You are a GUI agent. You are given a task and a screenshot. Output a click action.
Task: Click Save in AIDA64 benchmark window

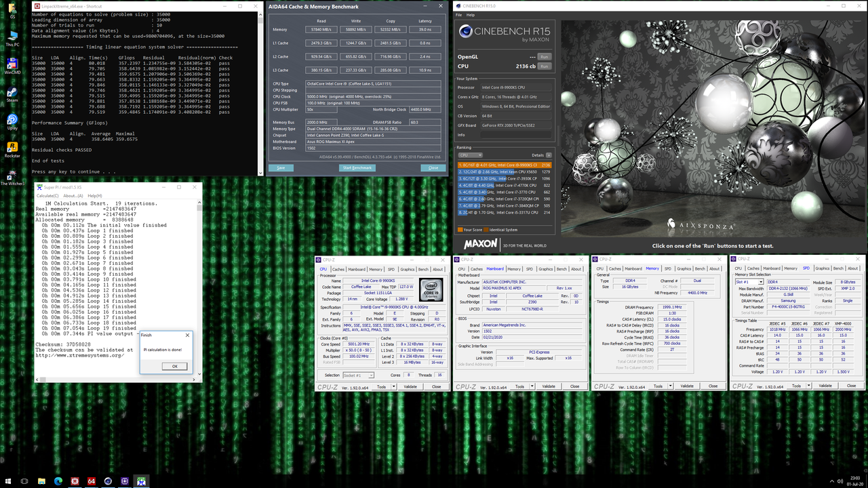[x=281, y=167]
